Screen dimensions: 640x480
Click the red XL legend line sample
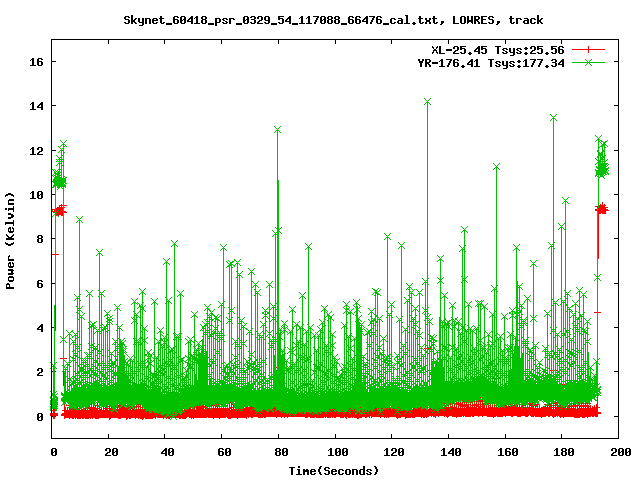tap(588, 50)
